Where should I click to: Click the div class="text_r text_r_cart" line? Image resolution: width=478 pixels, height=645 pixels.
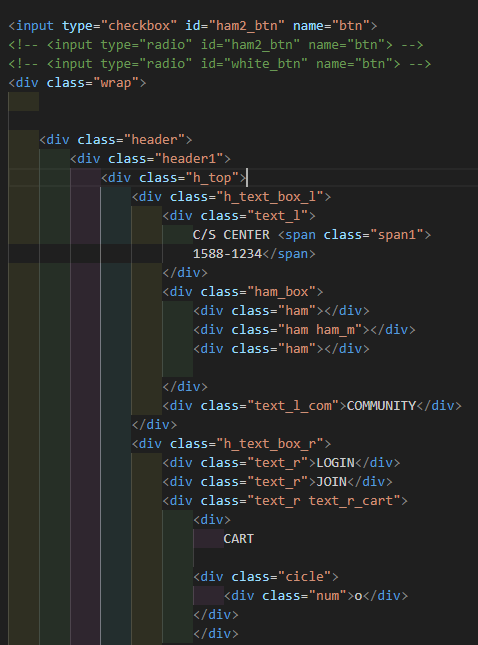pos(285,501)
